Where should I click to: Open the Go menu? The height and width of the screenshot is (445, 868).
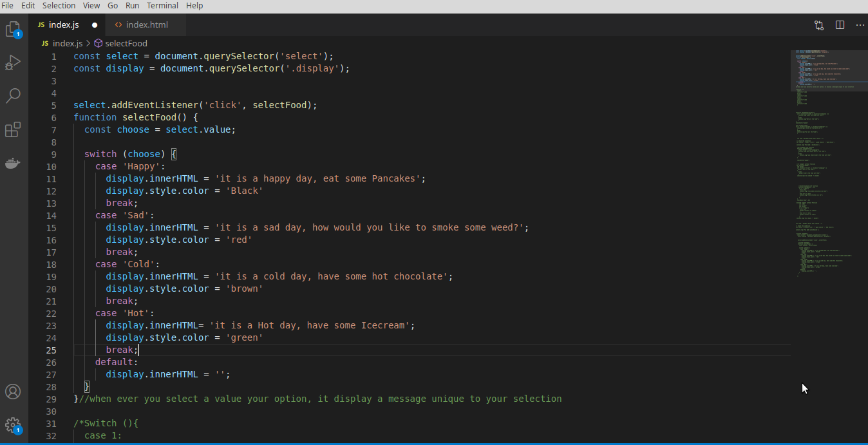(x=113, y=5)
